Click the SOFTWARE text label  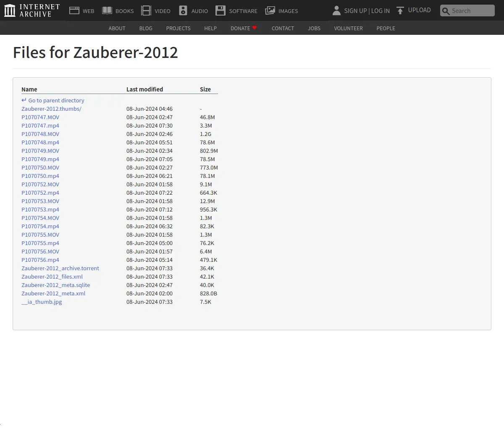point(243,11)
